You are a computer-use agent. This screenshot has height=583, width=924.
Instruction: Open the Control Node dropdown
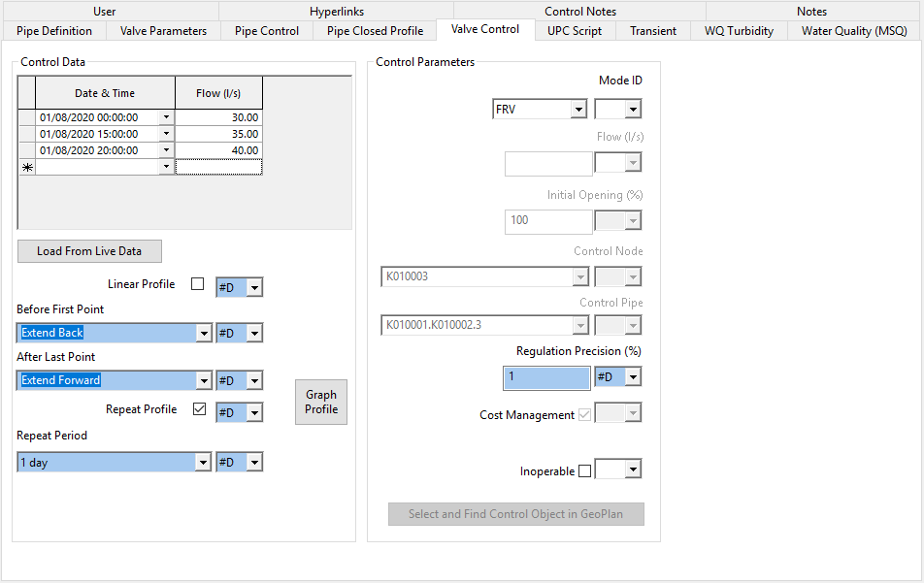[x=580, y=276]
